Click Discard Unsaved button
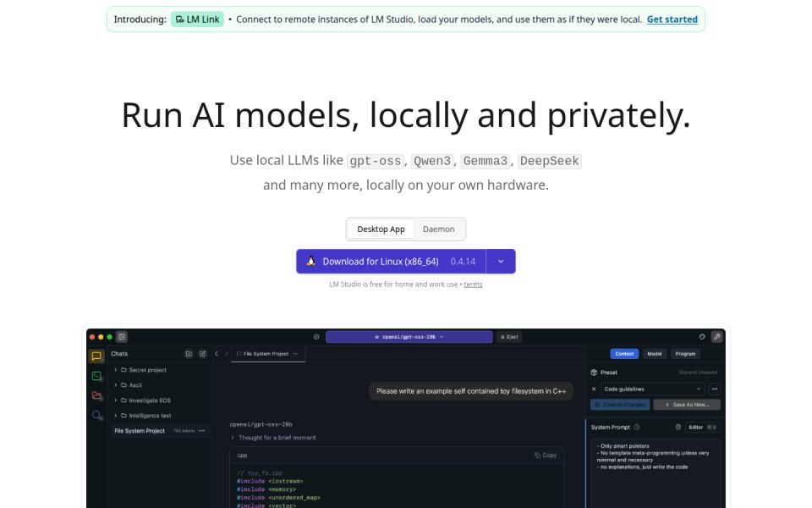Image resolution: width=812 pixels, height=508 pixels. [698, 373]
